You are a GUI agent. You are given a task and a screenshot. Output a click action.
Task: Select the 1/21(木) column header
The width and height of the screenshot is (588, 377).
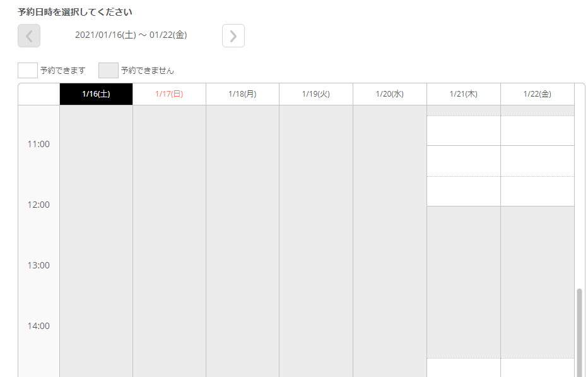pyautogui.click(x=464, y=94)
